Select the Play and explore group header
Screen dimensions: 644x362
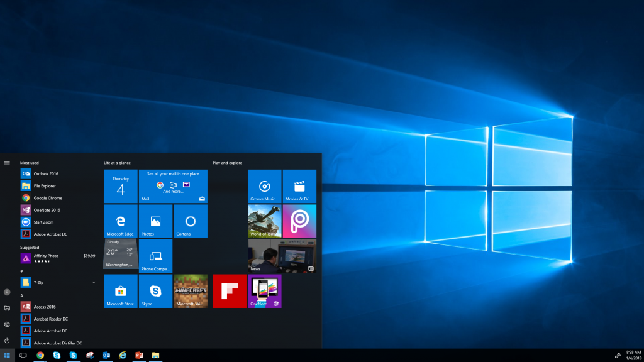click(227, 163)
